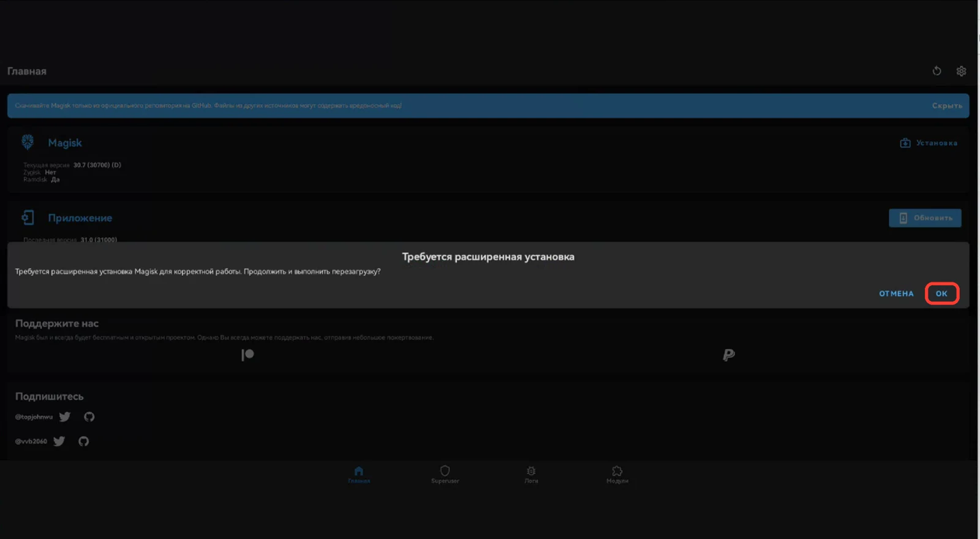Confirm the dialog with OK
980x539 pixels.
(x=941, y=293)
